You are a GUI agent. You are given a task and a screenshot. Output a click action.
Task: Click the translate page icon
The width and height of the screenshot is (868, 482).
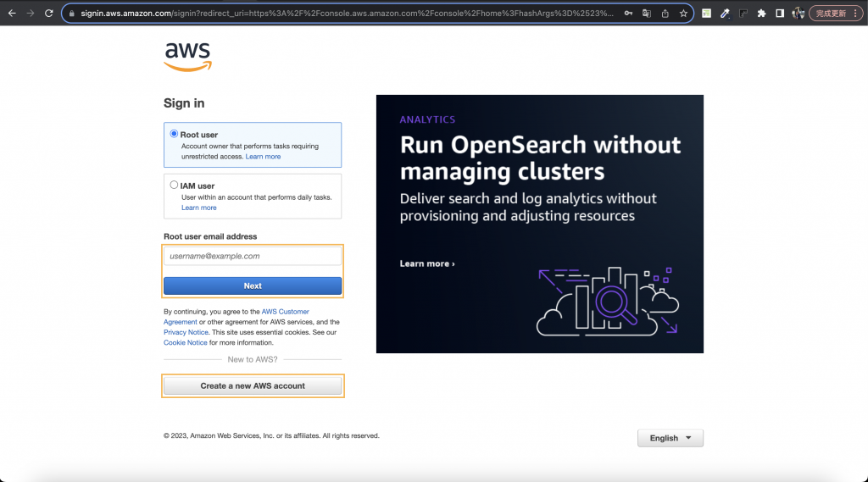647,14
